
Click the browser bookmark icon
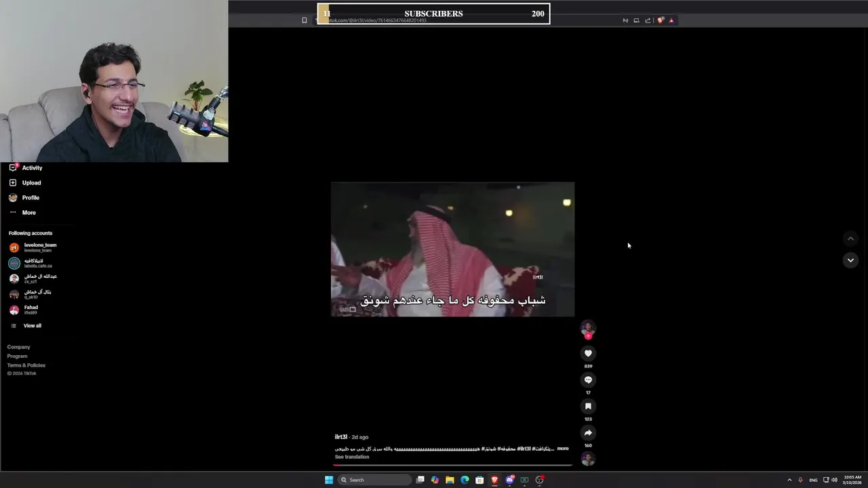pyautogui.click(x=304, y=20)
